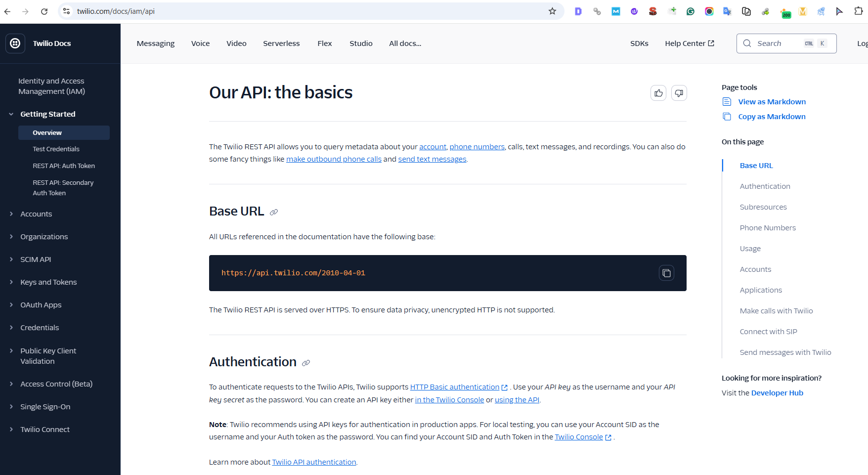The height and width of the screenshot is (475, 868).
Task: Click the Search docs field
Action: click(x=786, y=43)
